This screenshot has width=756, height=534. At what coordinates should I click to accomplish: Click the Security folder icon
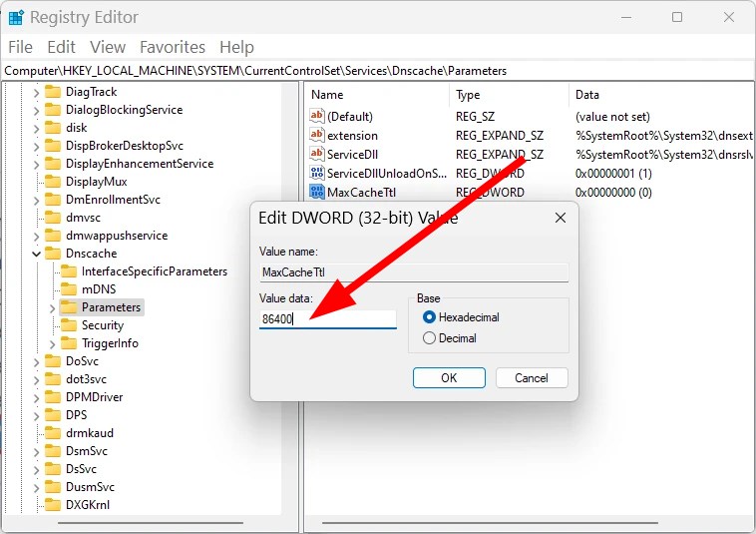69,325
